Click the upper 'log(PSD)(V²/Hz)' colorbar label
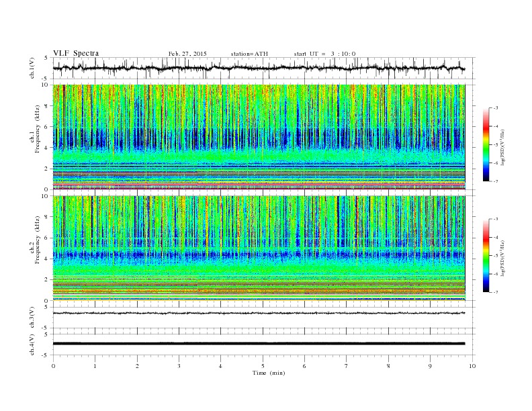Screen dimensions: 532x411 tap(503, 147)
